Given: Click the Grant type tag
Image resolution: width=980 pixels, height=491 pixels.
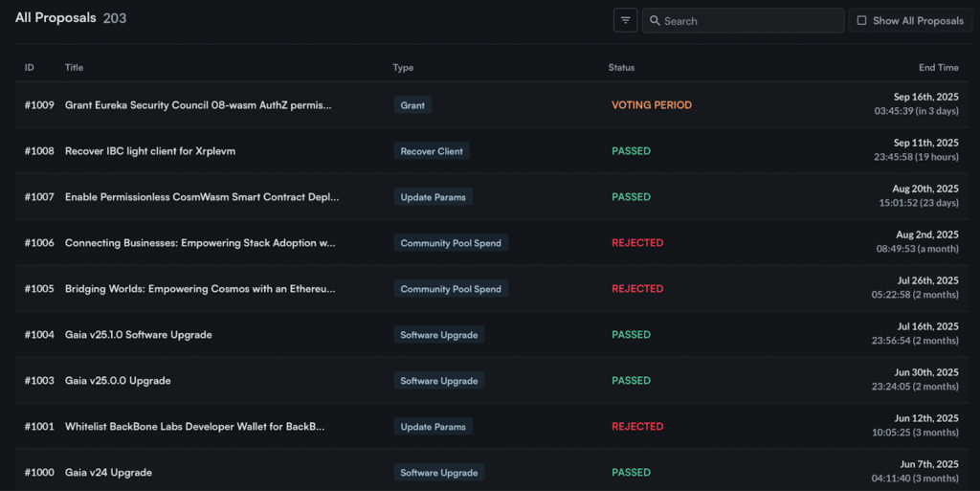Looking at the screenshot, I should coord(412,105).
